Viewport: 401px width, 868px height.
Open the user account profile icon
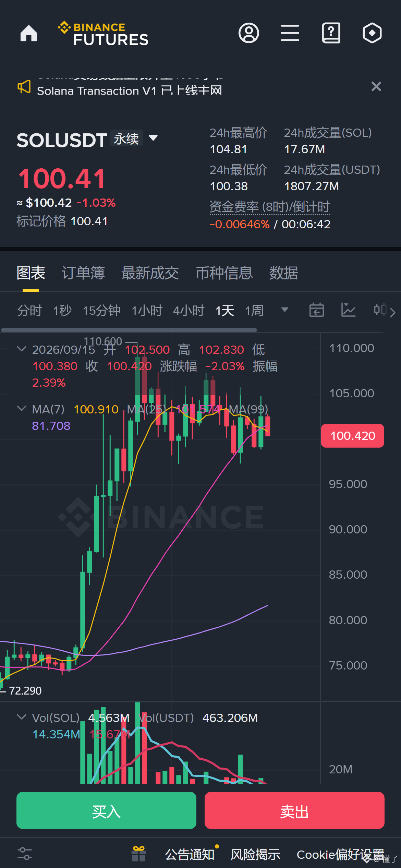249,33
